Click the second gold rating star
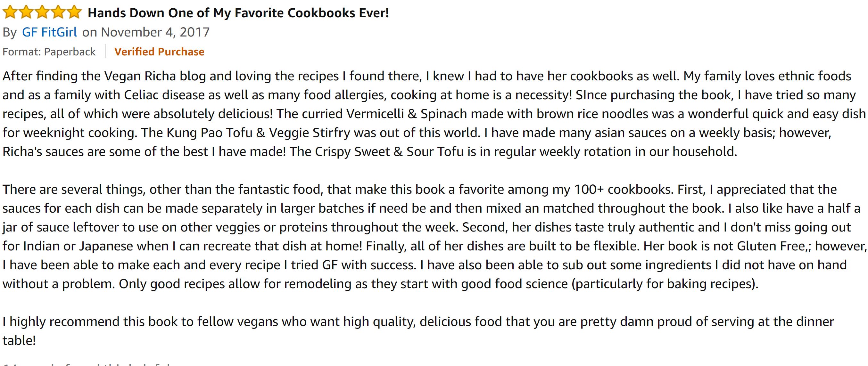The height and width of the screenshot is (366, 868). (26, 12)
